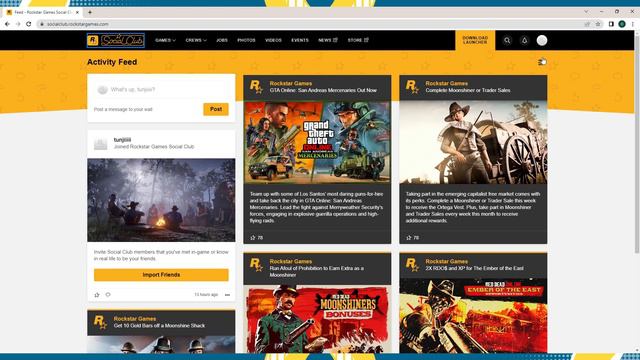640x360 pixels.
Task: Like the San Andreas Mercenaries post
Action: coord(253,238)
